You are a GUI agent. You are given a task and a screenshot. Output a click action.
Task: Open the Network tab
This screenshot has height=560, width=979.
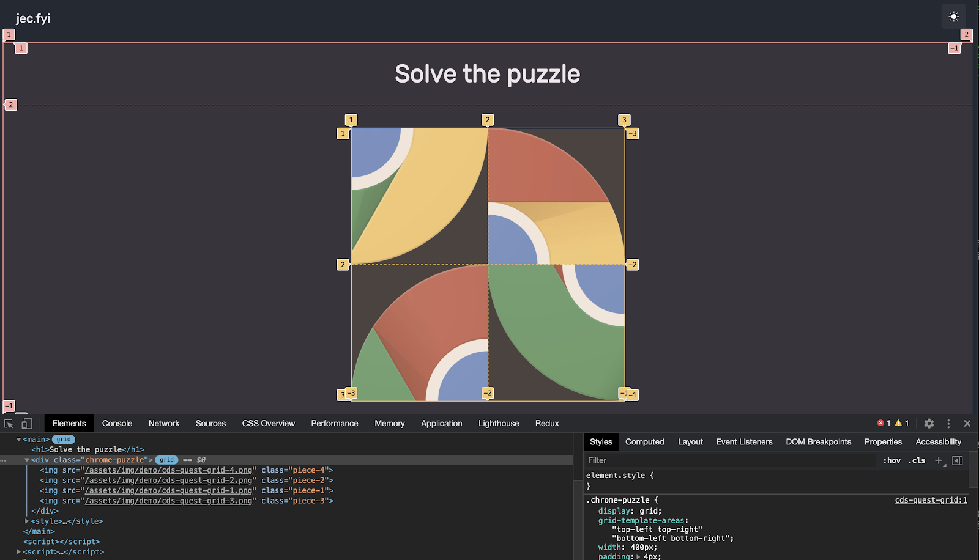164,423
